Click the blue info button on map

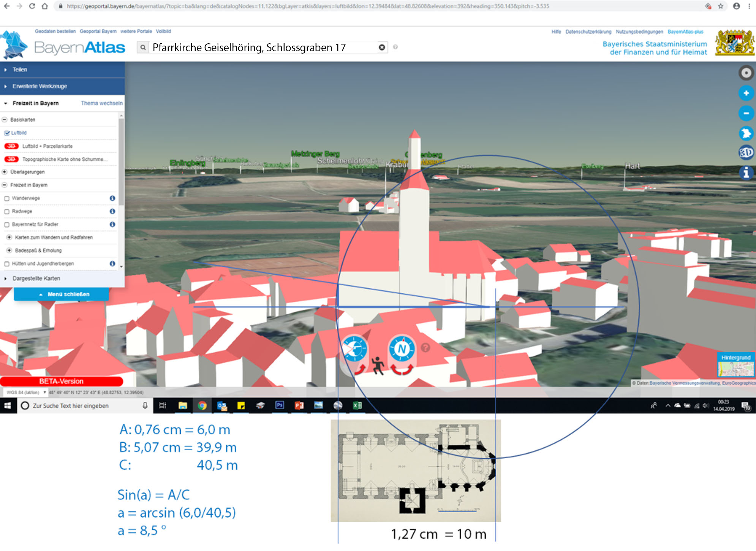point(746,173)
